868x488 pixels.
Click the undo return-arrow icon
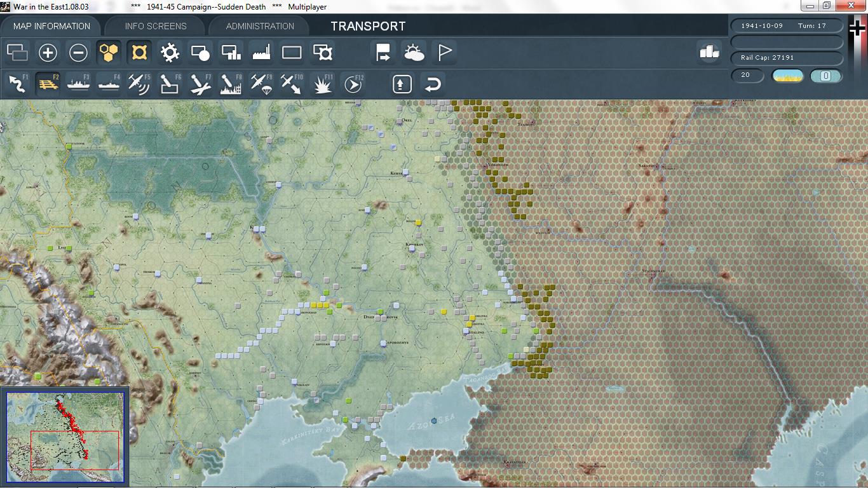(433, 84)
